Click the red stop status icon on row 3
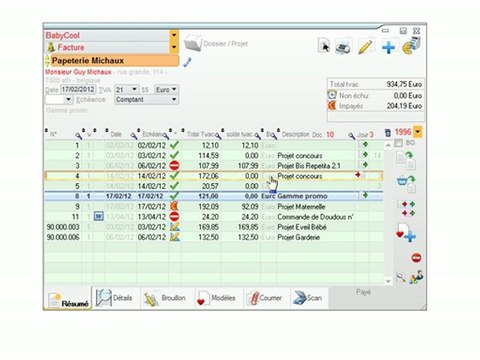 pos(174,165)
